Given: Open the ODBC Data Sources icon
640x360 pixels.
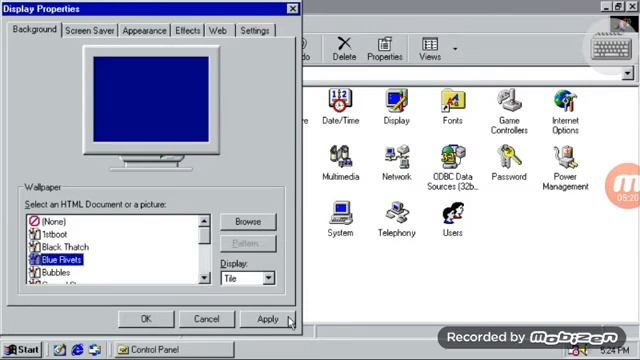Looking at the screenshot, I should coord(452,167).
